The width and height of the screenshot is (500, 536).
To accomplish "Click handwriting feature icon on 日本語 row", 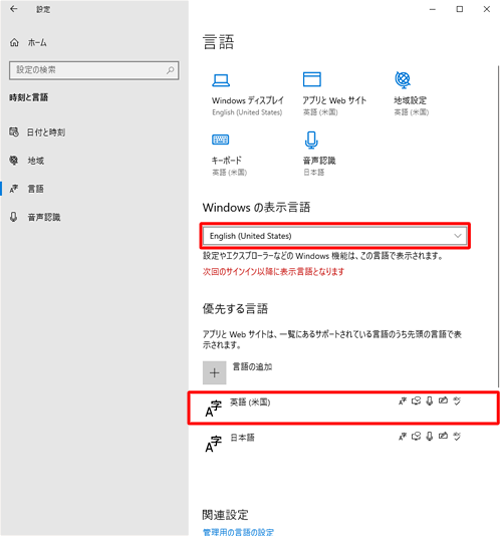I will point(443,436).
